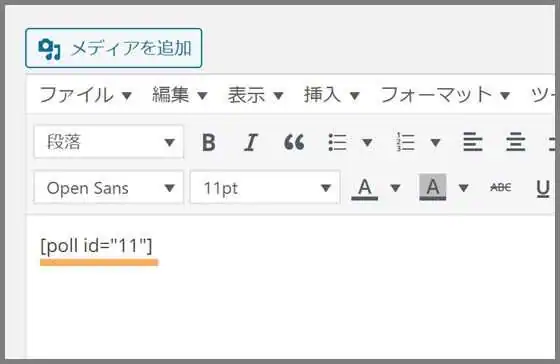Click the メディアを追加 button

tap(114, 48)
